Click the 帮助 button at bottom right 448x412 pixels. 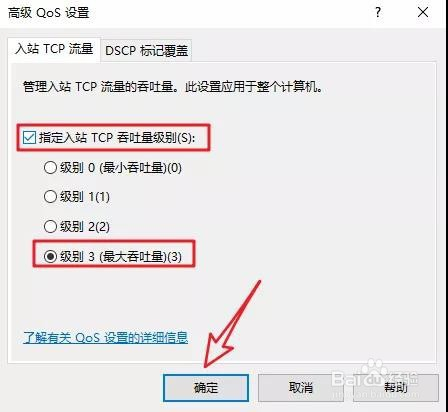coord(396,388)
